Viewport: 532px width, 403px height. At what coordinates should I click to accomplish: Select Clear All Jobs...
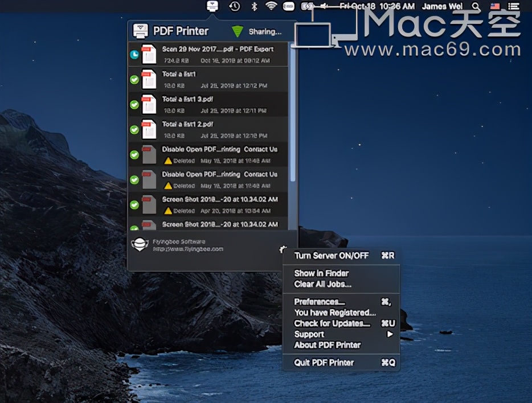point(341,284)
